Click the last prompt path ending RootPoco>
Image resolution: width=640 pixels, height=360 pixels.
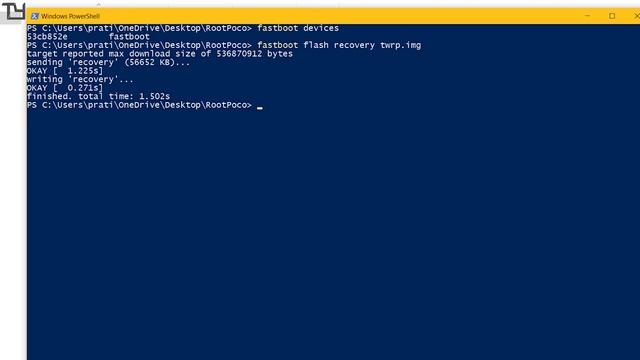pos(140,105)
